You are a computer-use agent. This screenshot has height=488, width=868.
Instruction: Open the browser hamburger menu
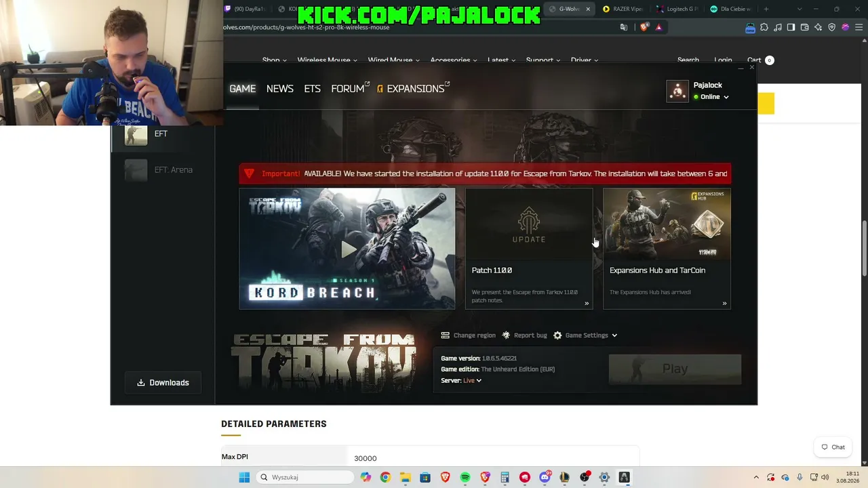(x=859, y=27)
